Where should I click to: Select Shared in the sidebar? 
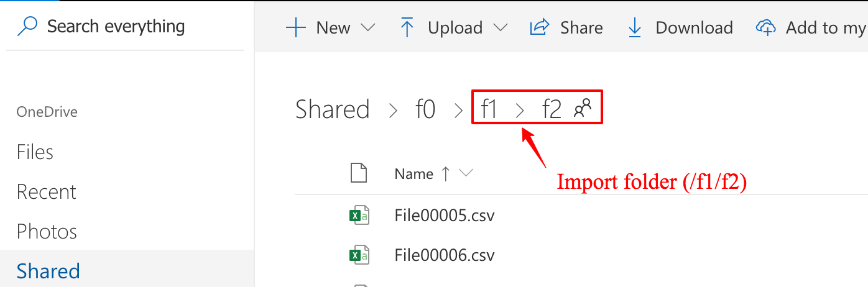[x=48, y=271]
